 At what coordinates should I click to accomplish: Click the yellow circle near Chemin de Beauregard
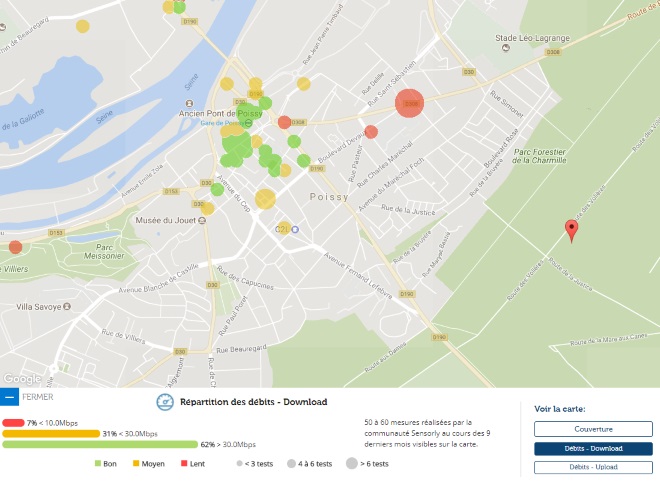[x=82, y=26]
